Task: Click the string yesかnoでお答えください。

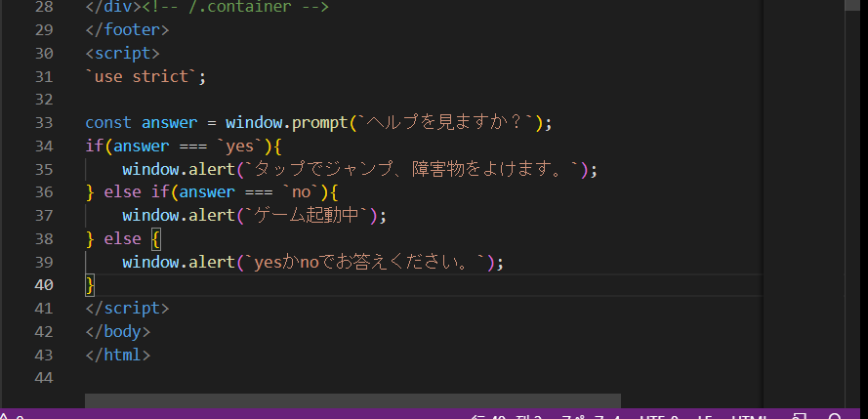Action: (366, 262)
